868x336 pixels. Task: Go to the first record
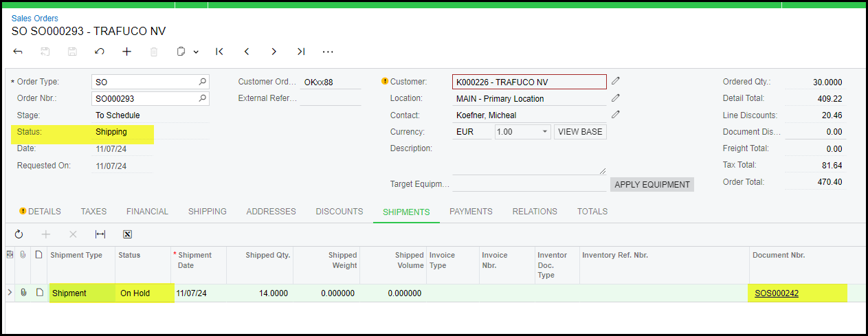[x=219, y=52]
